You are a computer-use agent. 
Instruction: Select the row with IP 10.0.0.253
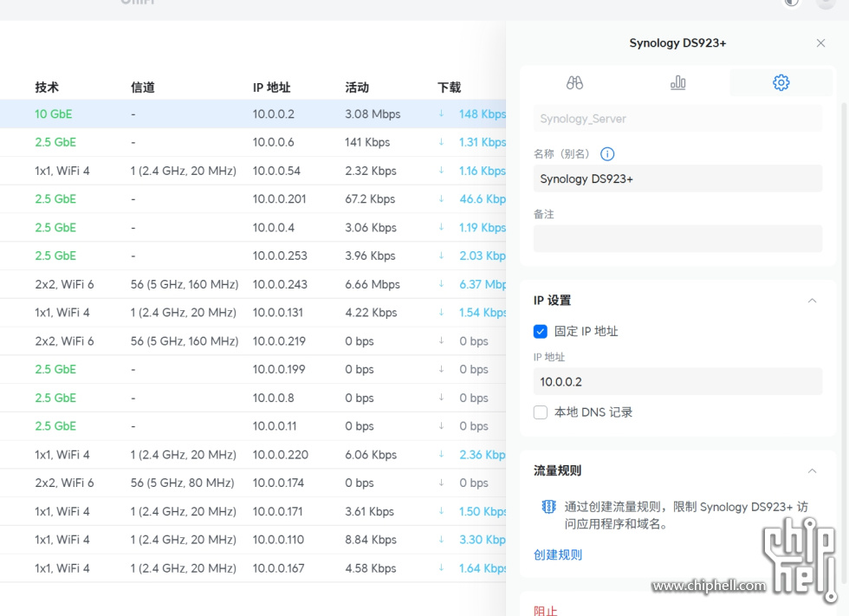pyautogui.click(x=253, y=256)
